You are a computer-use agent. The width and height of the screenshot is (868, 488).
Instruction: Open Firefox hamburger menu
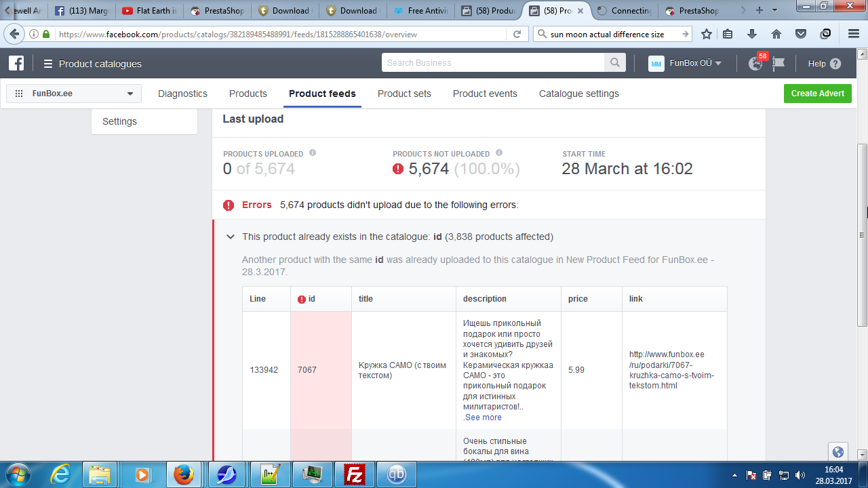click(x=854, y=34)
